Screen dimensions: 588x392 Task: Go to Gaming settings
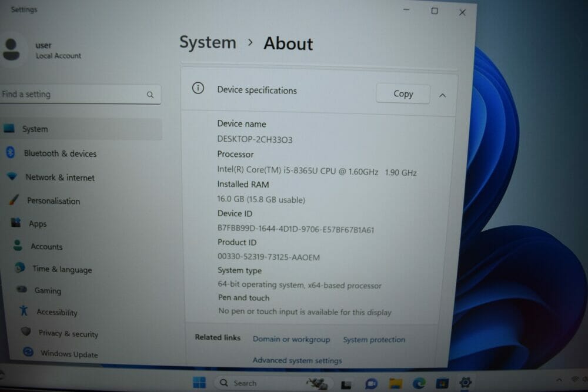point(48,290)
